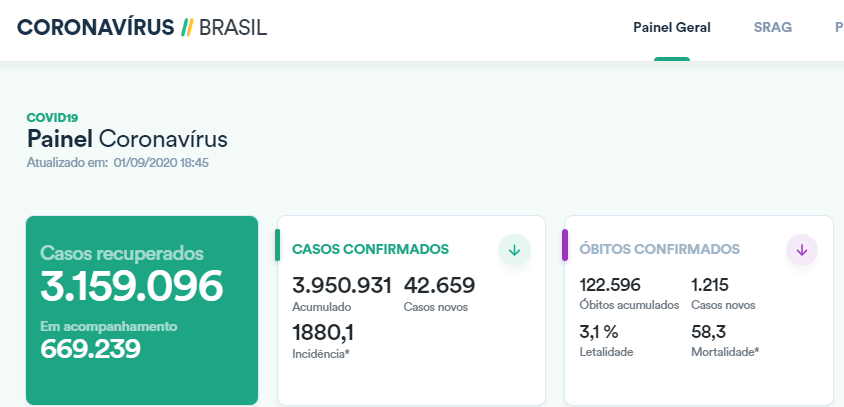This screenshot has width=844, height=407.
Task: Click the new deaths figure 1.215
Action: click(713, 285)
